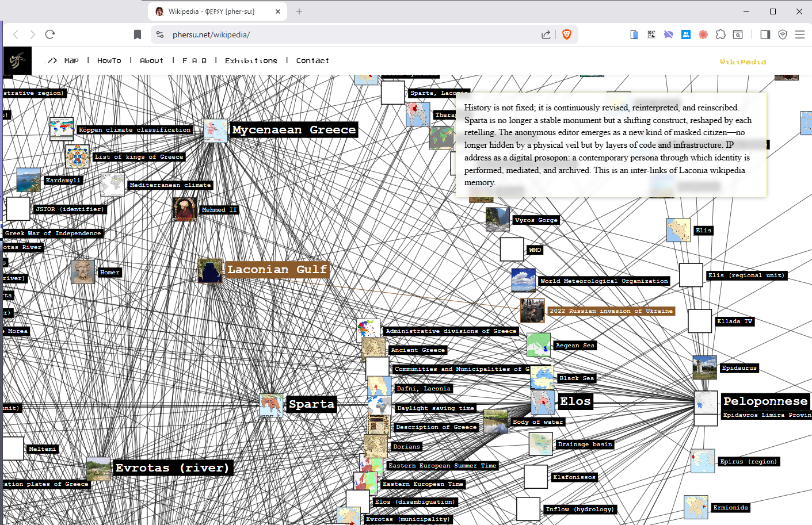Click the crossed-out chat bubble extension
The height and width of the screenshot is (525, 812).
tap(669, 35)
